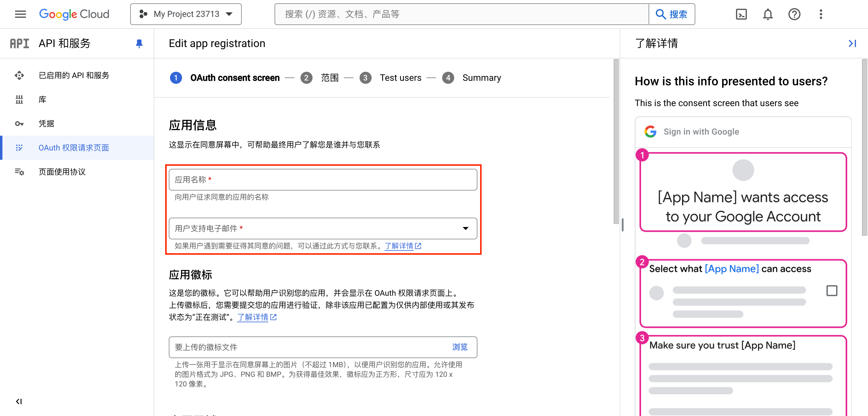This screenshot has width=868, height=416.
Task: Click the 应用信息 section heading
Action: tap(192, 125)
